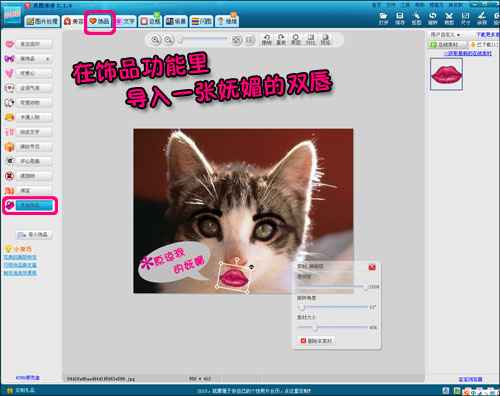Open the 帮助 menu in title bar
The image size is (500, 396).
point(419,5)
